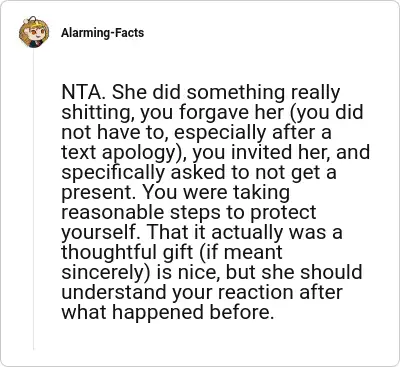Viewport: 400px width, 367px height.
Task: Click the word 'specifically' in the comment
Action: [x=113, y=173]
